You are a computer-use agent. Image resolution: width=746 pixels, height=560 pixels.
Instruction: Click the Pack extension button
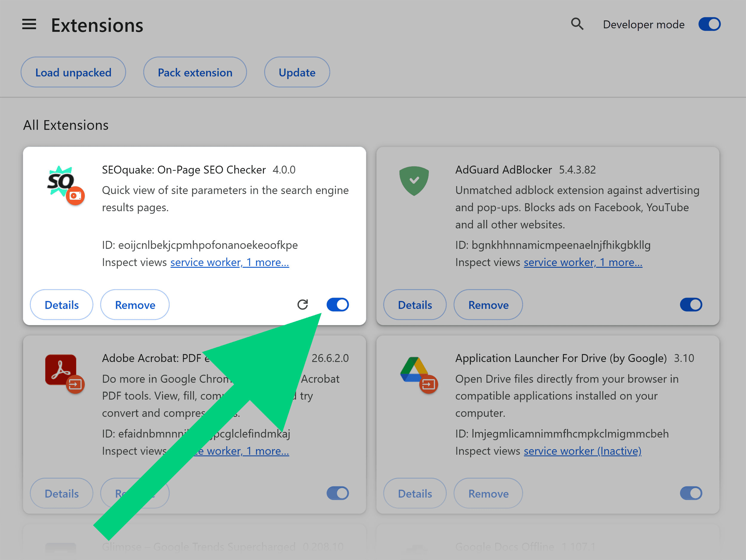[195, 72]
